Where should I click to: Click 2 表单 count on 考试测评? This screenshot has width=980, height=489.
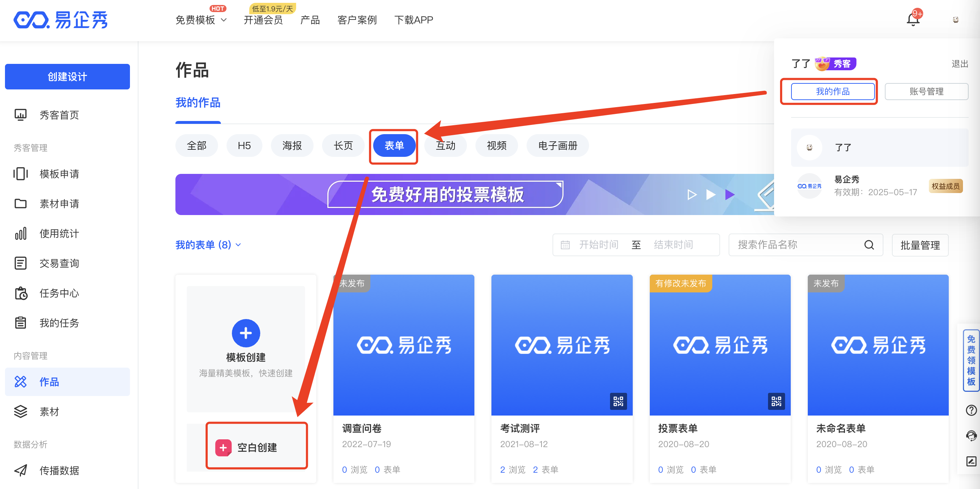tap(545, 469)
